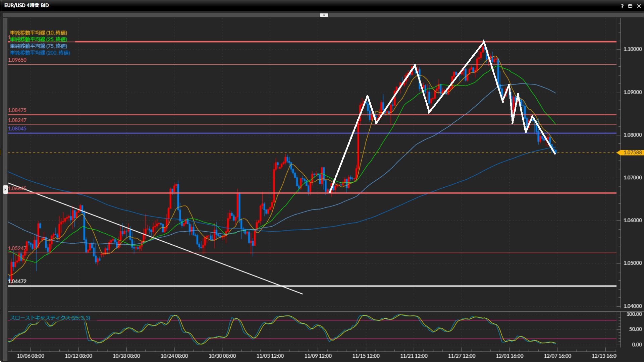The height and width of the screenshot is (362, 644).
Task: Select the 75-period moving average label
Action: coord(39,46)
